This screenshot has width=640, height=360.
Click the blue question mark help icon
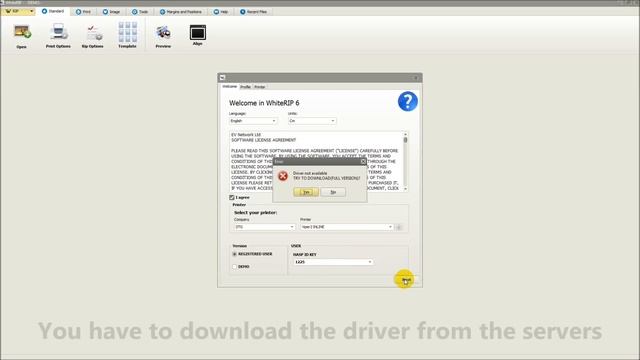(407, 101)
